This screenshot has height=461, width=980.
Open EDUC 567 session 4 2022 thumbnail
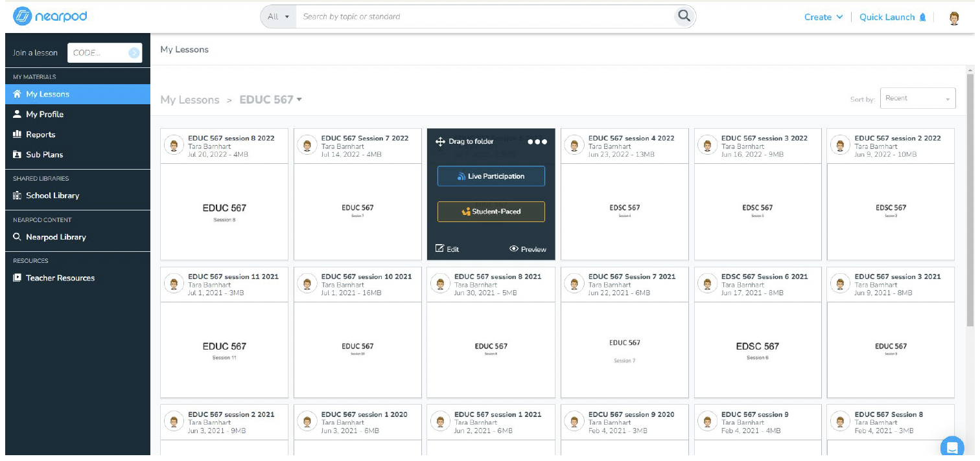coord(625,212)
